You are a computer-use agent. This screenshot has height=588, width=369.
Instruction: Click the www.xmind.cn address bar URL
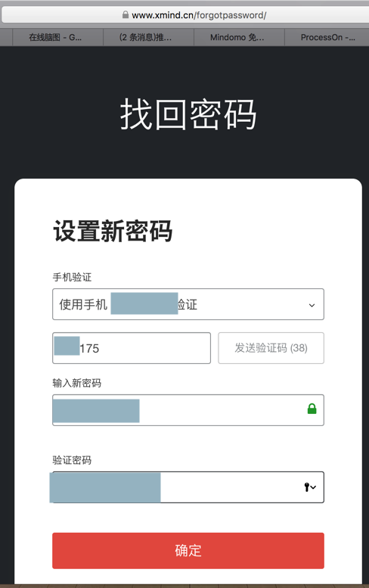point(199,15)
